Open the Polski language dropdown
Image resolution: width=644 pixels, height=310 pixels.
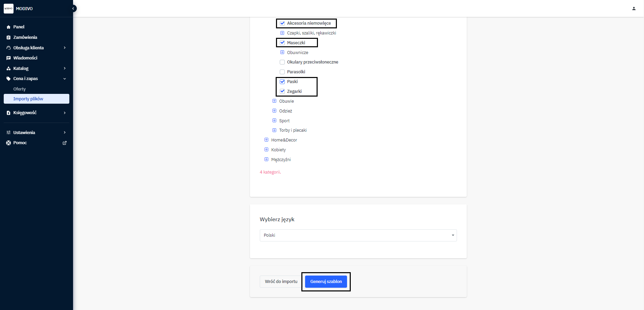(x=358, y=235)
